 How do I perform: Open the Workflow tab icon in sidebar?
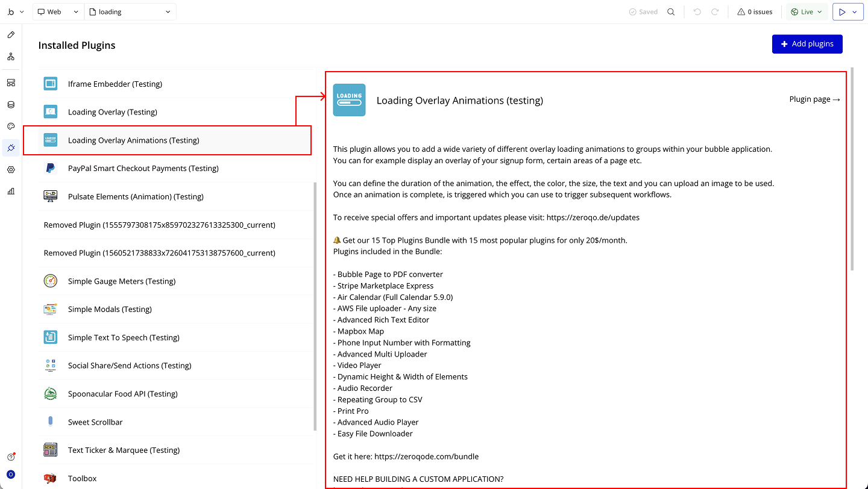click(x=11, y=57)
